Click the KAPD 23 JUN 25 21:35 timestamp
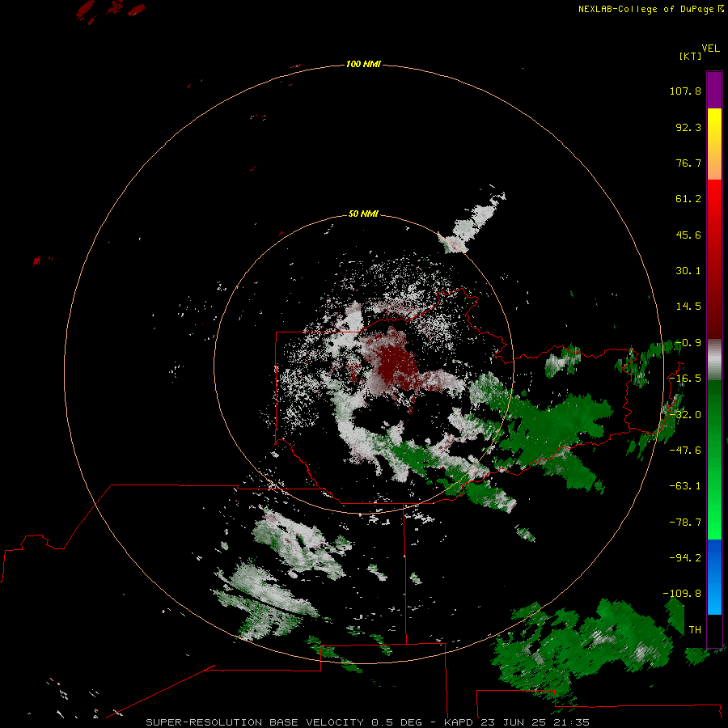This screenshot has height=728, width=728. pos(516,722)
